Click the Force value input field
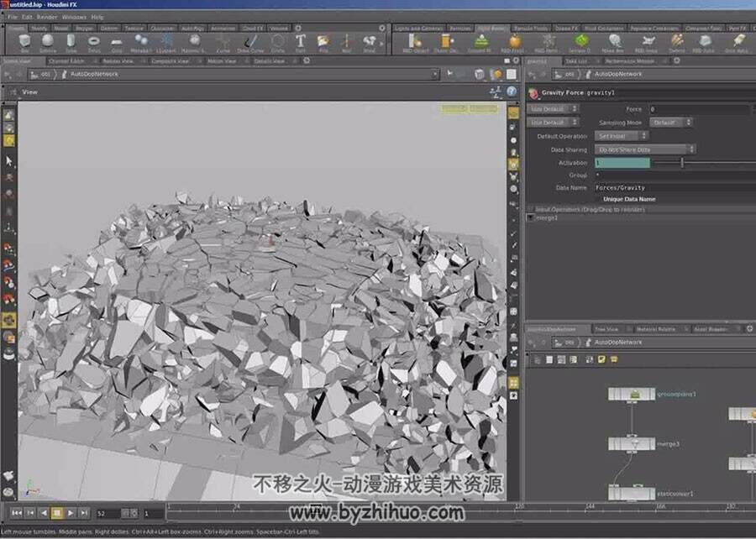Viewport: 756px width, 539px height. (x=699, y=109)
